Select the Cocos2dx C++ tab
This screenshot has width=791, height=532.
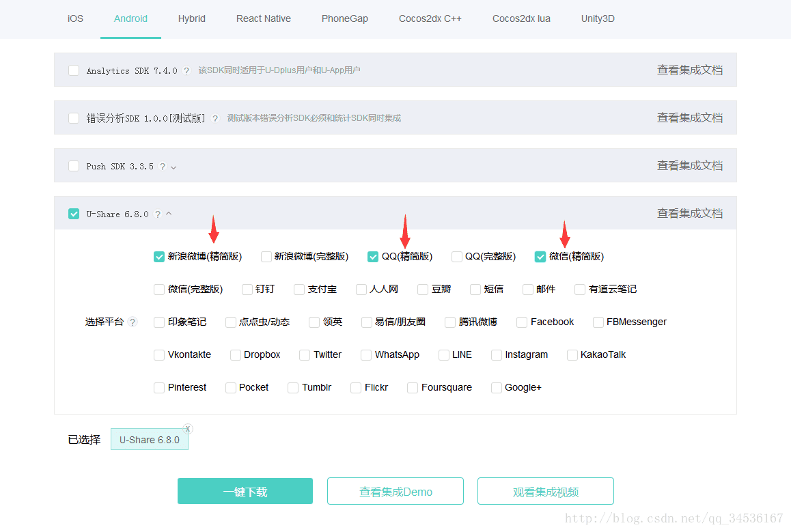430,18
